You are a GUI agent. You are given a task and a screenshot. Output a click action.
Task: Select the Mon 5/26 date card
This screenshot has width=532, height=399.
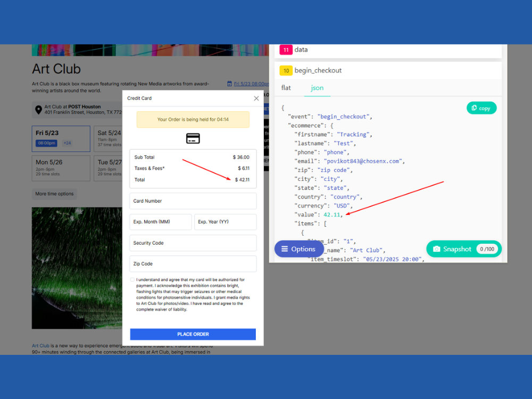[x=61, y=168]
